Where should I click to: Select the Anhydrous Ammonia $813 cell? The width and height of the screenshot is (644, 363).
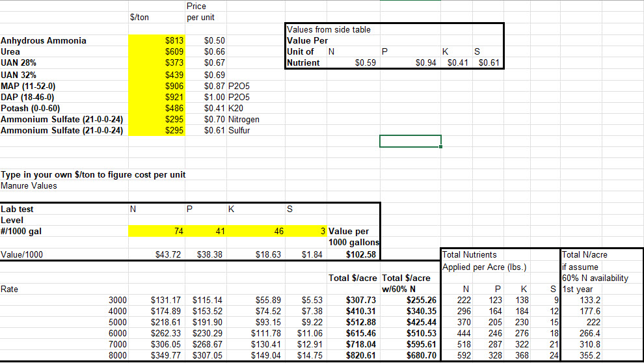pyautogui.click(x=157, y=40)
